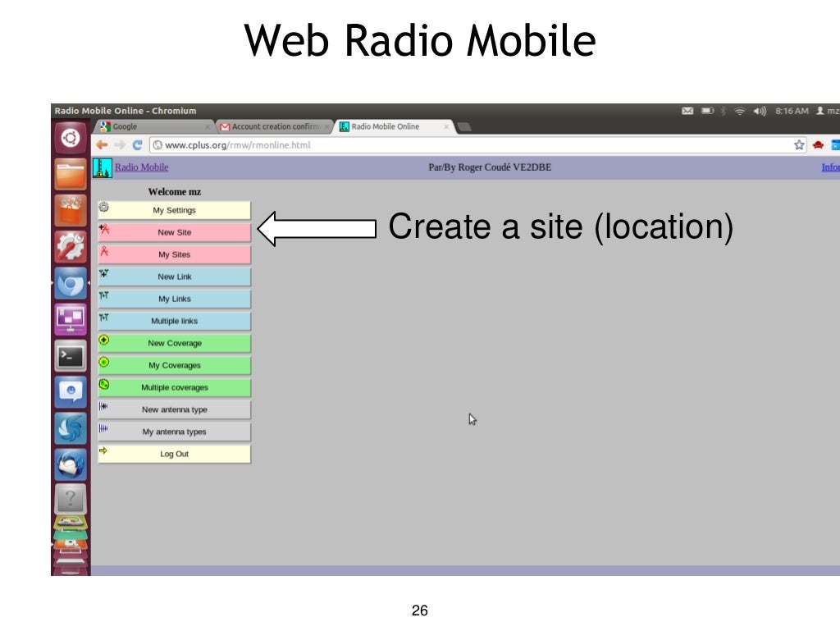Reload the page with the refresh icon
The width and height of the screenshot is (840, 631).
point(137,144)
